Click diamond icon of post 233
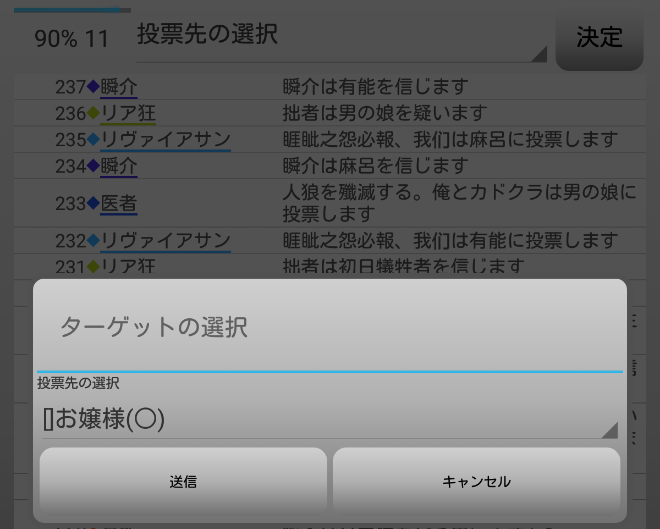 pyautogui.click(x=93, y=203)
